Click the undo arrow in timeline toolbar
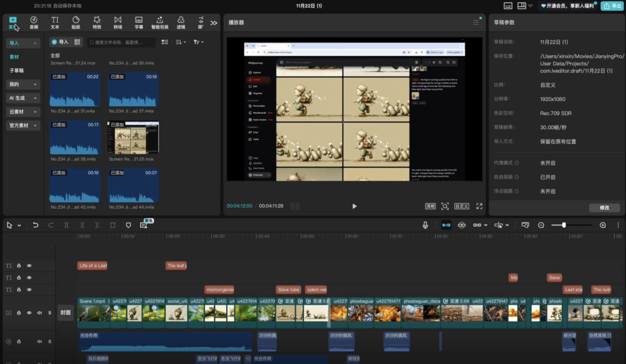Screen dimensions: 626x364 click(35, 225)
